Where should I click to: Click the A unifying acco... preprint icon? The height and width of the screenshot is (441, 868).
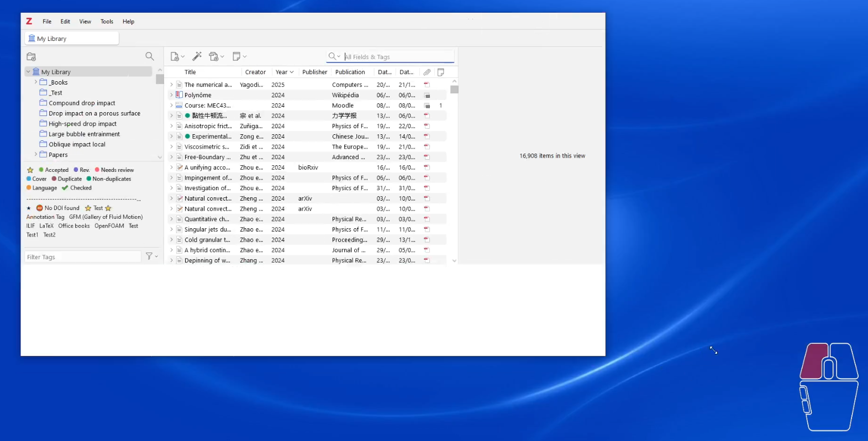(180, 167)
